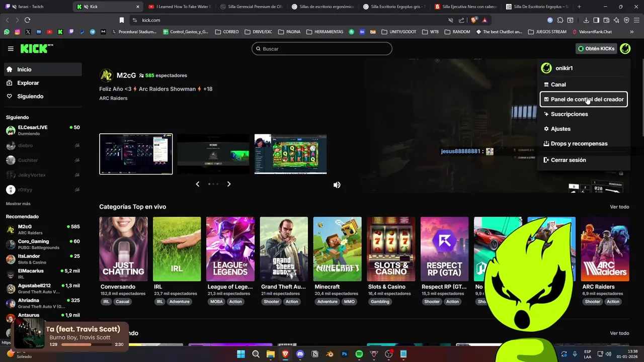The width and height of the screenshot is (644, 362).
Task: Choose Cerrar sesión in user menu
Action: (584, 160)
